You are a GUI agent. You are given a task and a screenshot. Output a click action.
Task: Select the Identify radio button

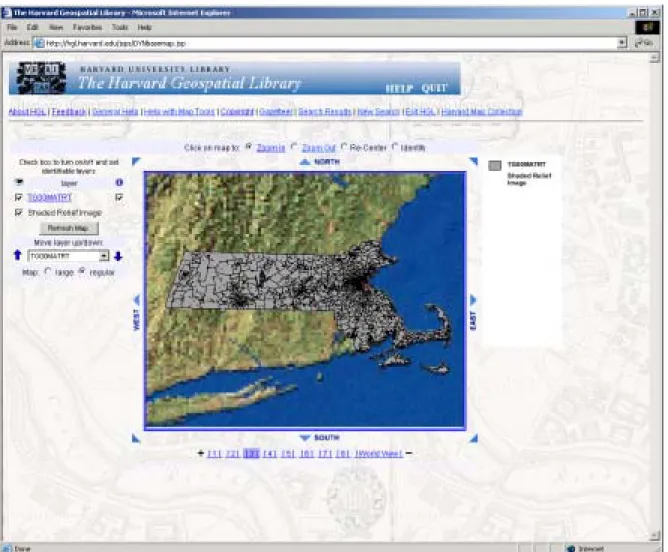tap(394, 147)
